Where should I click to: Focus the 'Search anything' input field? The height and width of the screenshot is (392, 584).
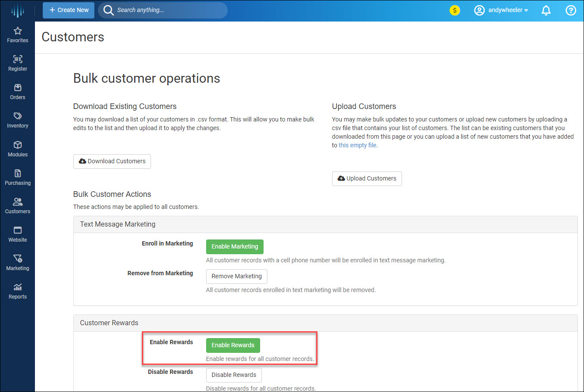(x=168, y=10)
